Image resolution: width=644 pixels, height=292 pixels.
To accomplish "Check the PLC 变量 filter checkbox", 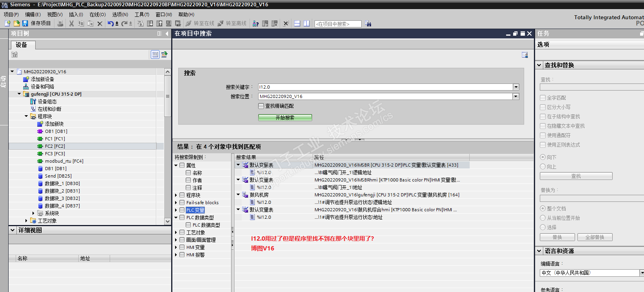I will [x=182, y=210].
